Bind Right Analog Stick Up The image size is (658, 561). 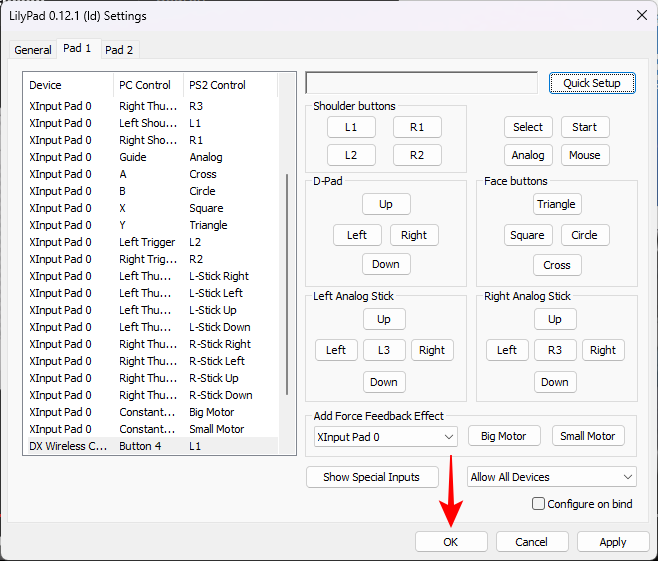click(555, 319)
